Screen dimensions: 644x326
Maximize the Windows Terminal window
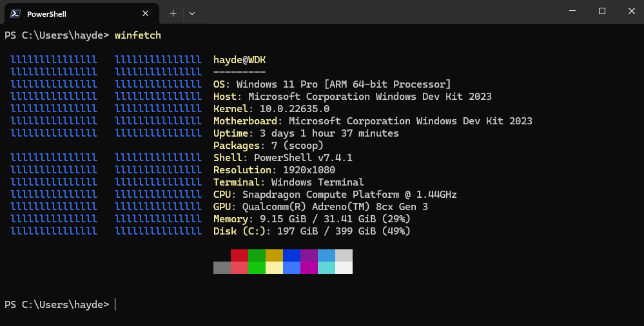pos(601,11)
